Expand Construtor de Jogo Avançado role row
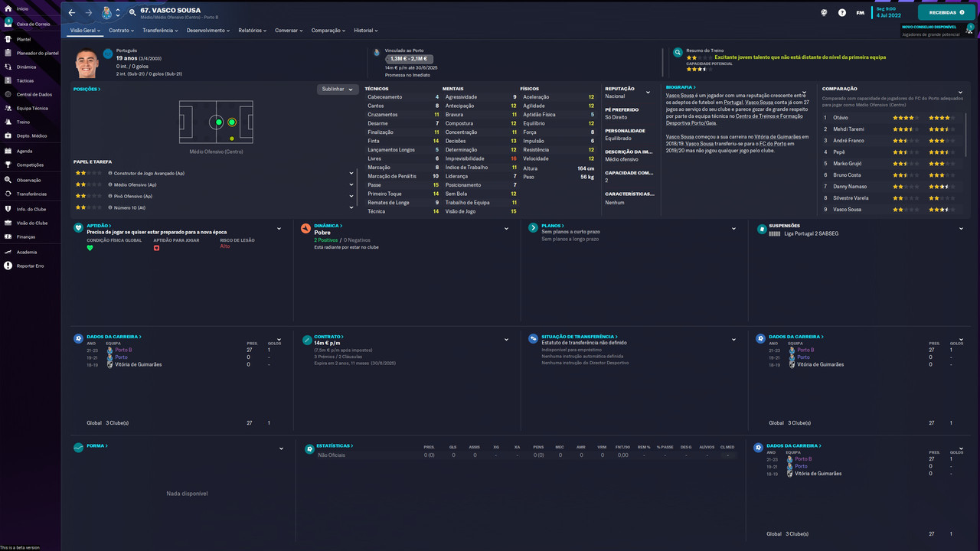980x551 pixels. [351, 173]
